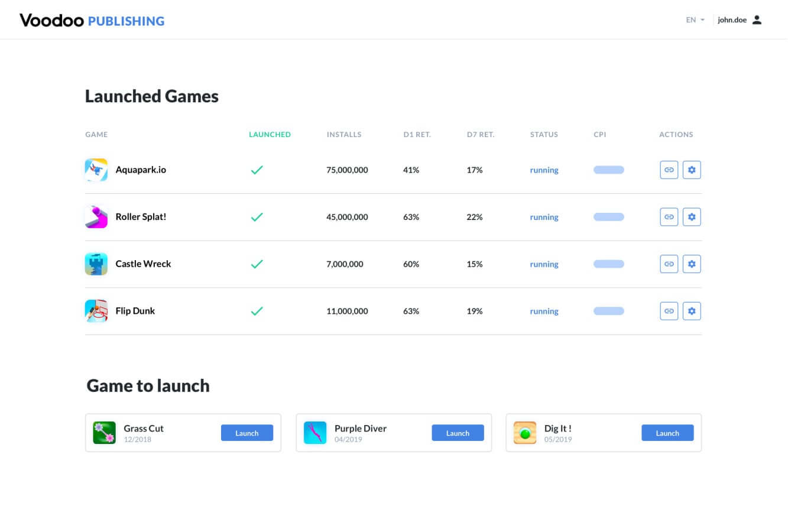Screen dimensions: 788x532
Task: Open settings gear for Roller Splat!
Action: click(x=692, y=217)
